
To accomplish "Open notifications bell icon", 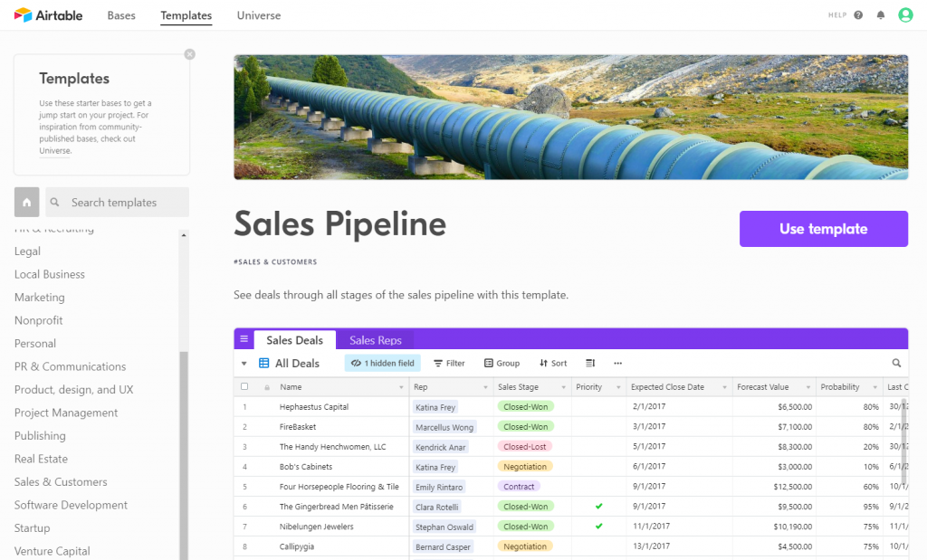I will 881,15.
